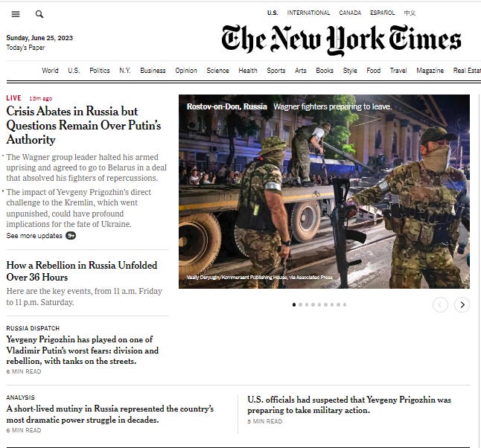The image size is (481, 448).
Task: Switch to Español edition
Action: point(382,13)
